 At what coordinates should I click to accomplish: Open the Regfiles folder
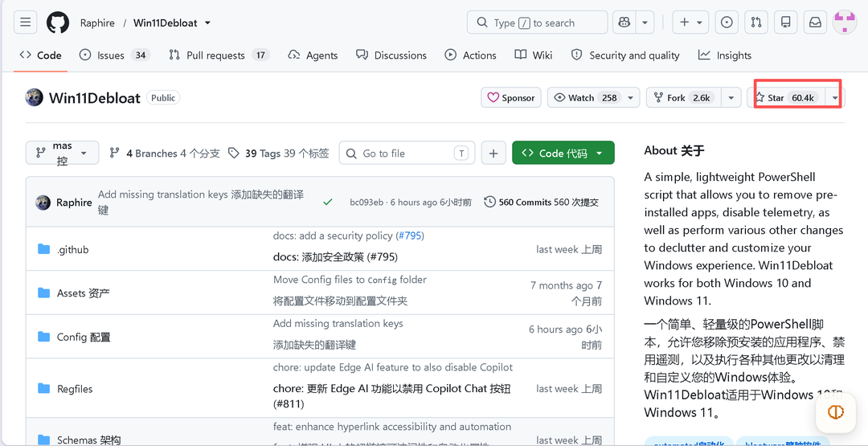pos(75,389)
